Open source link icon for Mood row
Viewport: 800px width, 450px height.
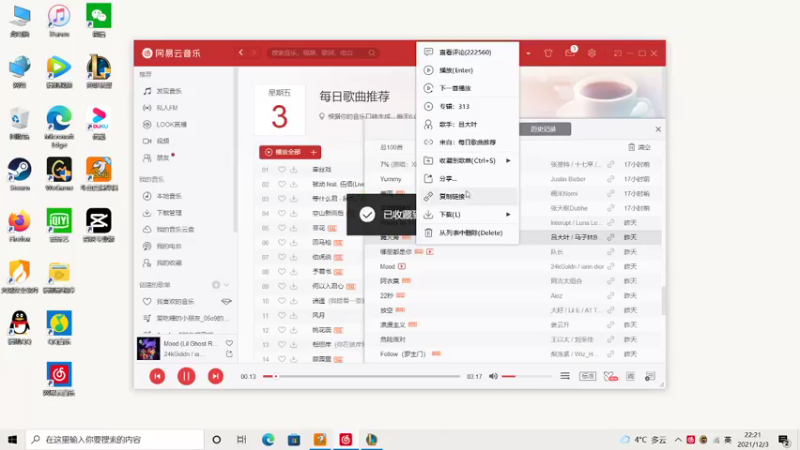pyautogui.click(x=610, y=266)
